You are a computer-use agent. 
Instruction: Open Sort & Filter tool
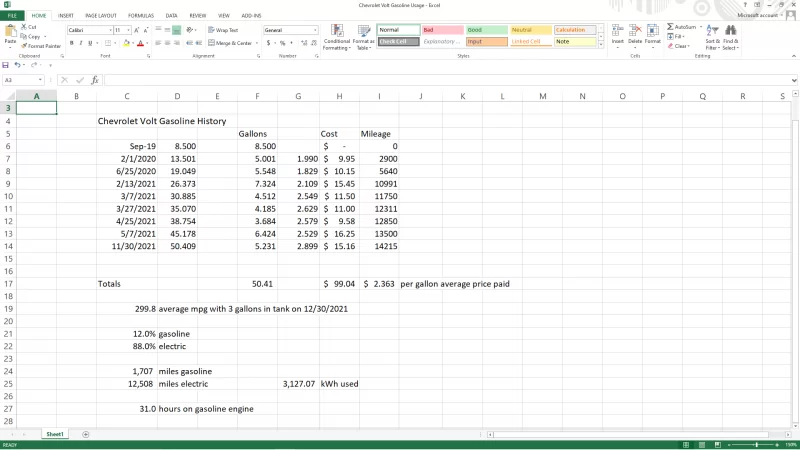(711, 32)
